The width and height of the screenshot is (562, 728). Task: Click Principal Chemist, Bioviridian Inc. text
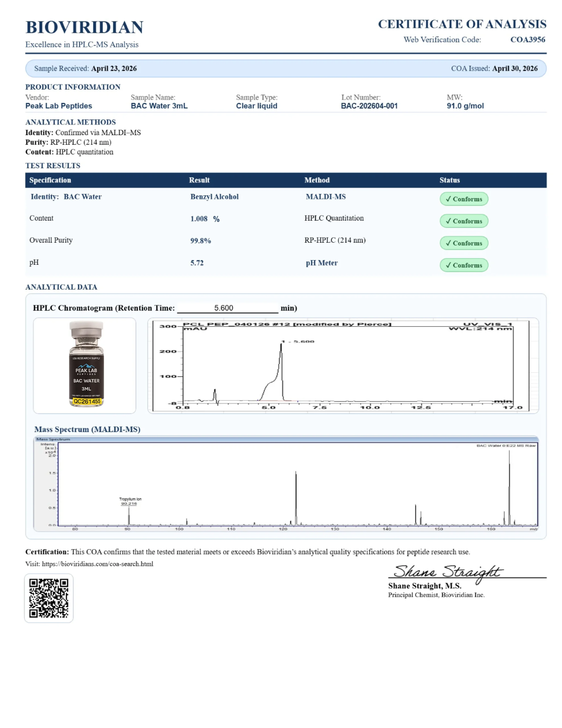click(436, 595)
